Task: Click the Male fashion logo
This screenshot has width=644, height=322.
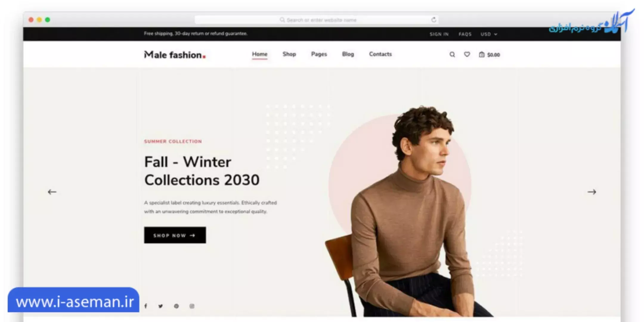Action: click(x=175, y=55)
